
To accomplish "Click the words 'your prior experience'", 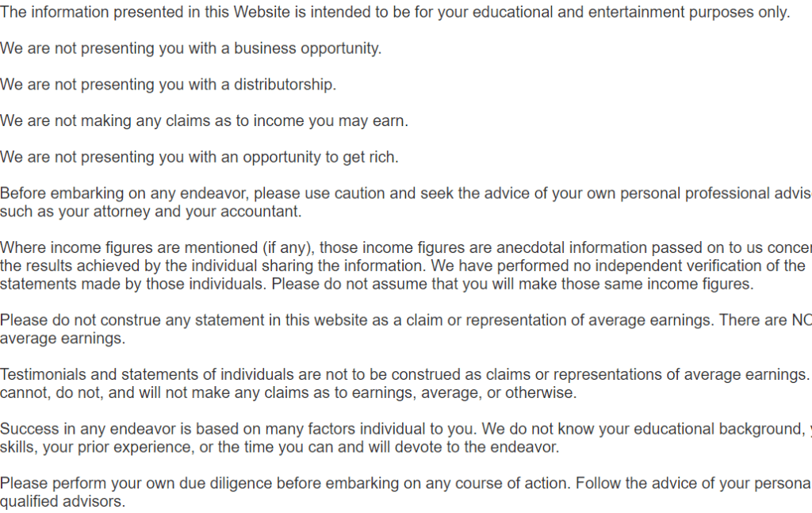I will coord(117,446).
